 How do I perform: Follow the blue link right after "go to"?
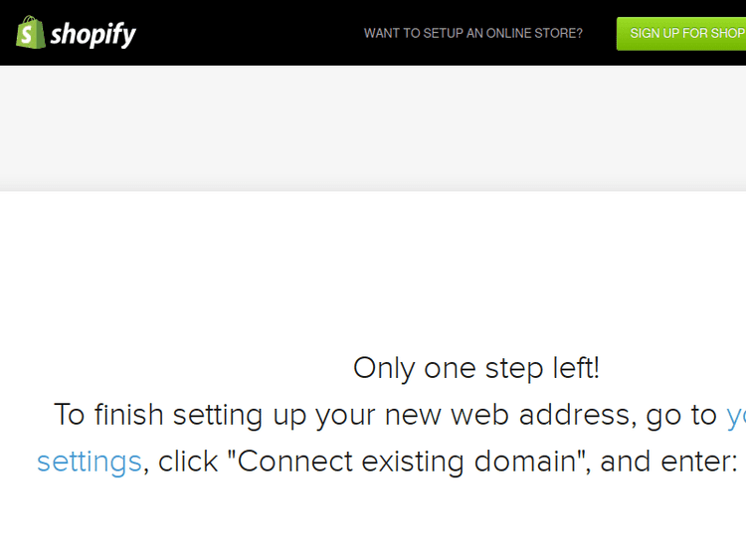(x=736, y=415)
